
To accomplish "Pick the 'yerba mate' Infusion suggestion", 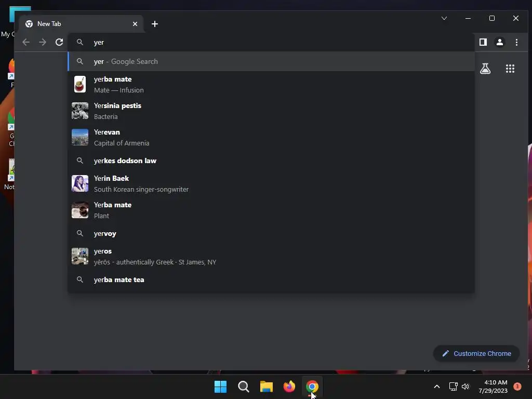I will [x=271, y=85].
